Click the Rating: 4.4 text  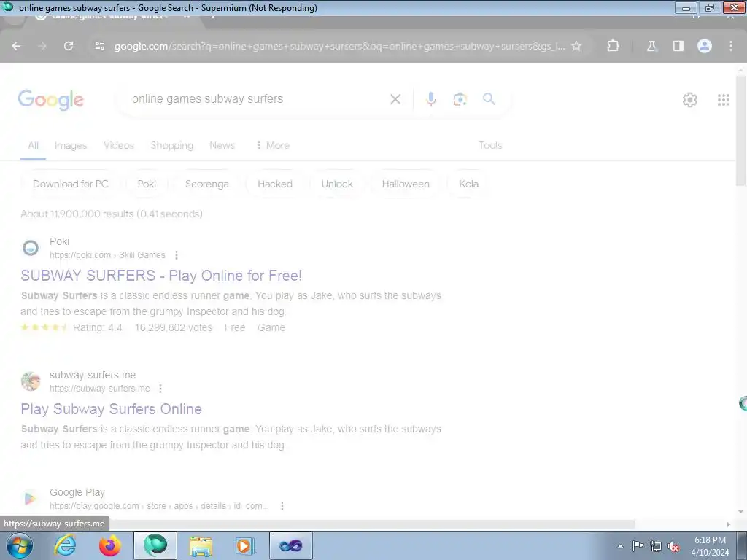[x=97, y=327]
